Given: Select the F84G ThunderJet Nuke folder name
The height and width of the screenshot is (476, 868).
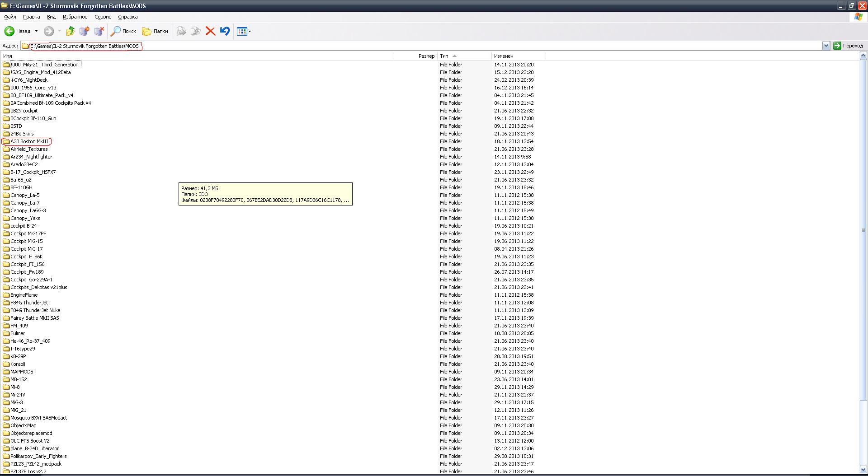Looking at the screenshot, I should tap(35, 310).
